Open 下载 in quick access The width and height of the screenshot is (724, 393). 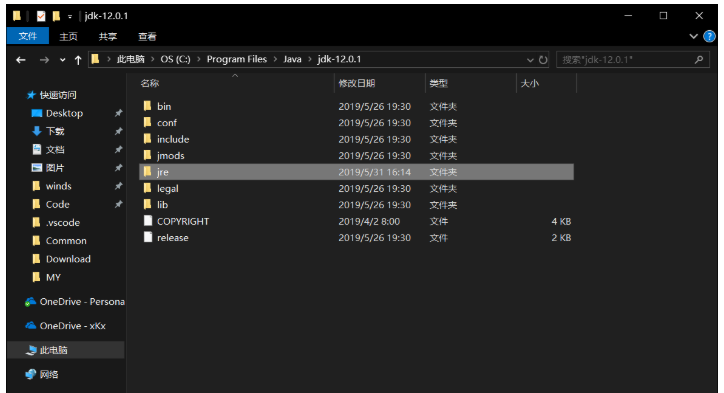pos(55,131)
